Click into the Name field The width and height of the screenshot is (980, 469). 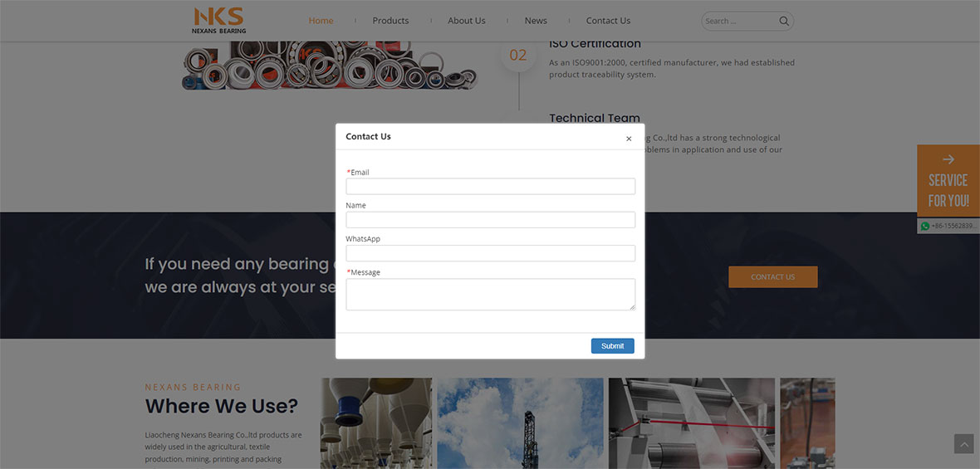(x=490, y=220)
